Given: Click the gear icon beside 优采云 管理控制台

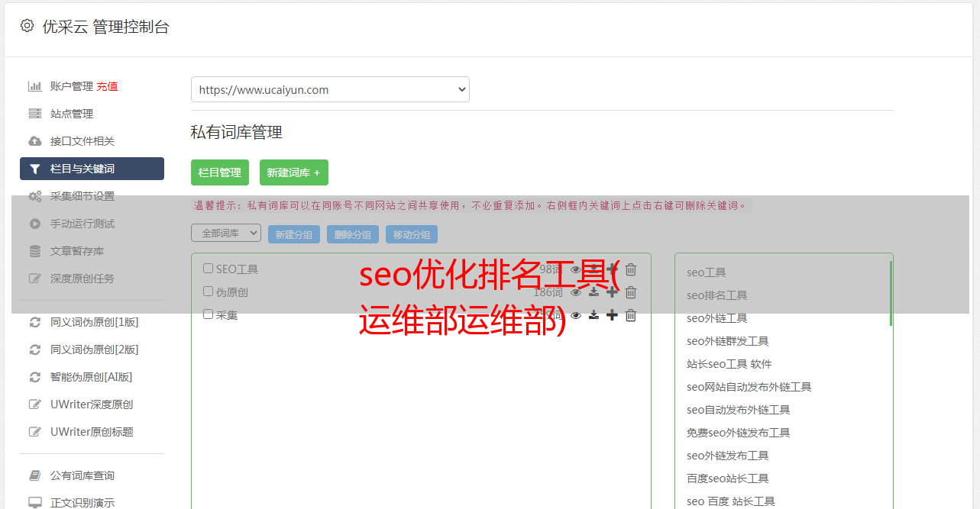Looking at the screenshot, I should [27, 26].
